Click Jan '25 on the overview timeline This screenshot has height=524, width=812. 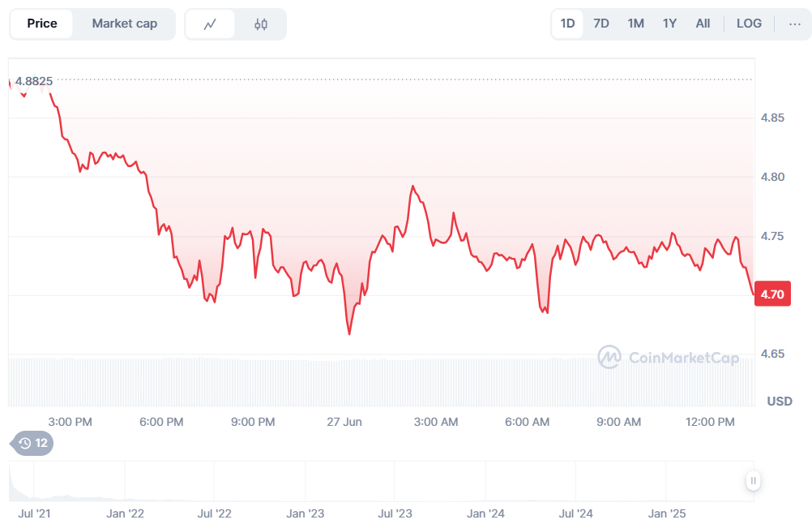[666, 513]
